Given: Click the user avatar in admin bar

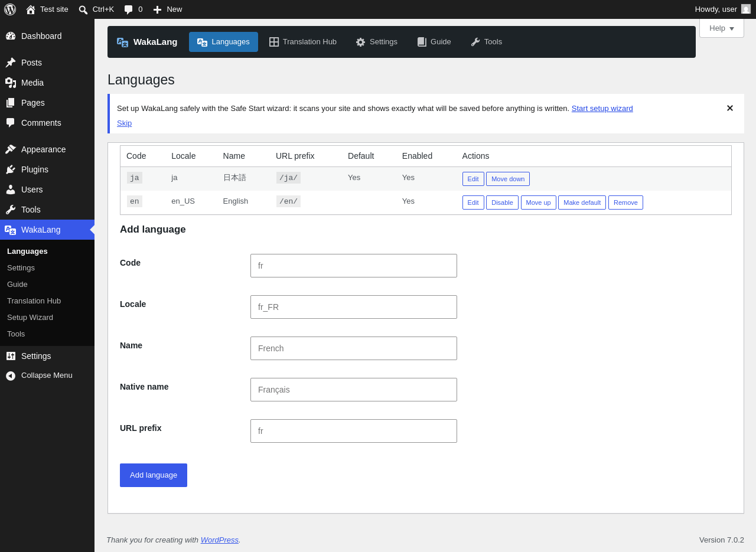Looking at the screenshot, I should point(746,9).
